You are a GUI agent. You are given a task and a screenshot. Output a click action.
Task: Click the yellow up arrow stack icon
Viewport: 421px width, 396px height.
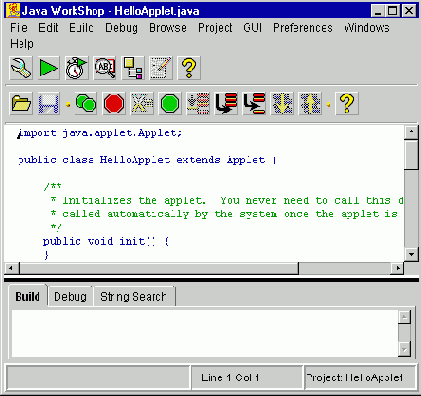coord(310,104)
